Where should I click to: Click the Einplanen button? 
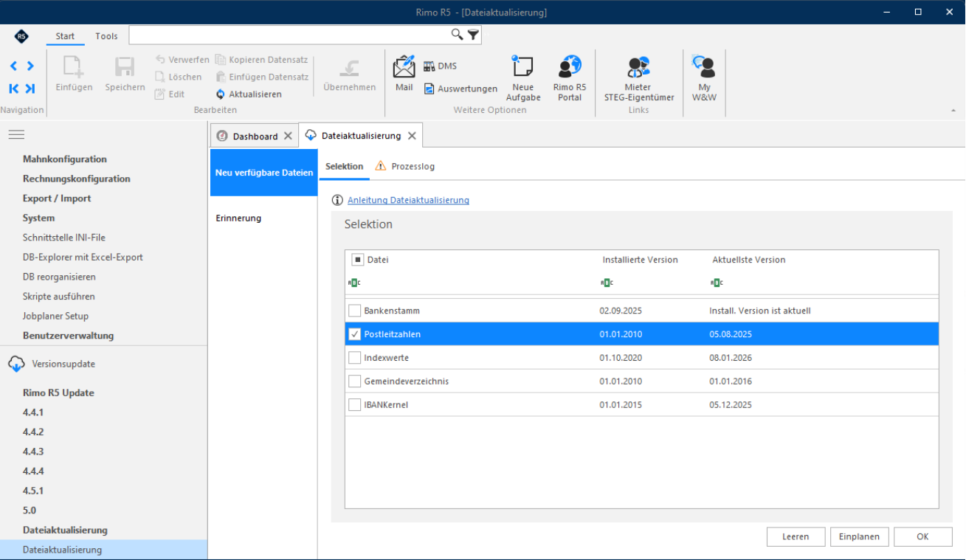point(859,537)
